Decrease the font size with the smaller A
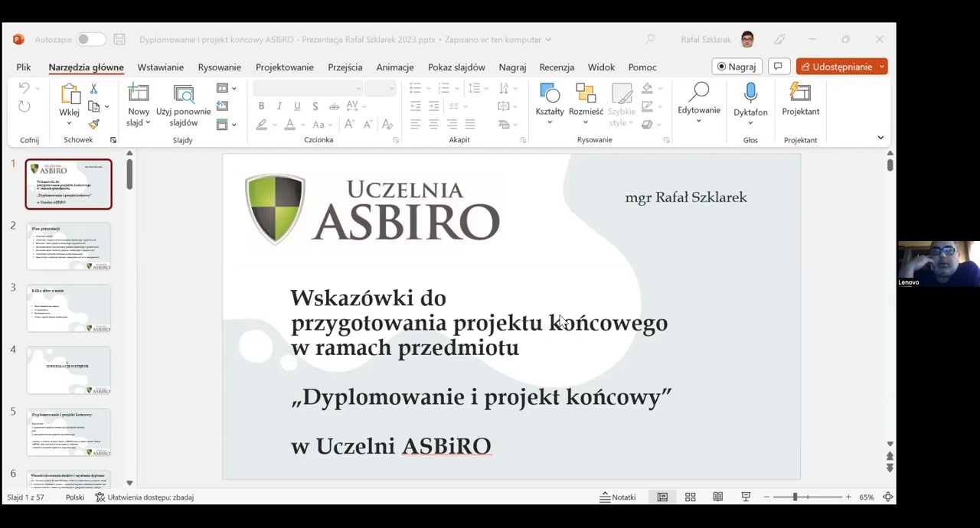This screenshot has height=528, width=980. (367, 124)
